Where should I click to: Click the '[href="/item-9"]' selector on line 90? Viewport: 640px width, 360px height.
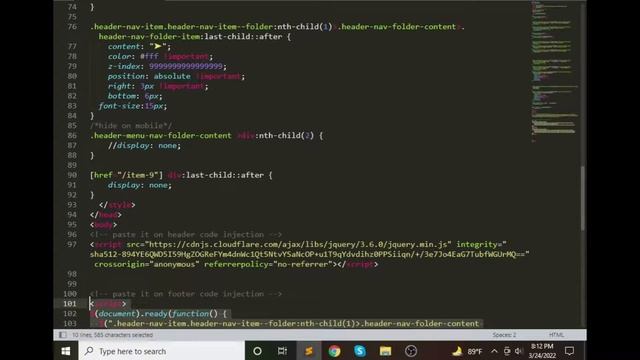126,175
